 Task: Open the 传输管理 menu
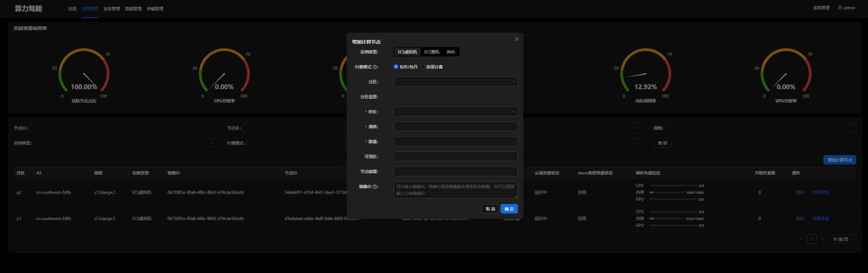tap(155, 9)
